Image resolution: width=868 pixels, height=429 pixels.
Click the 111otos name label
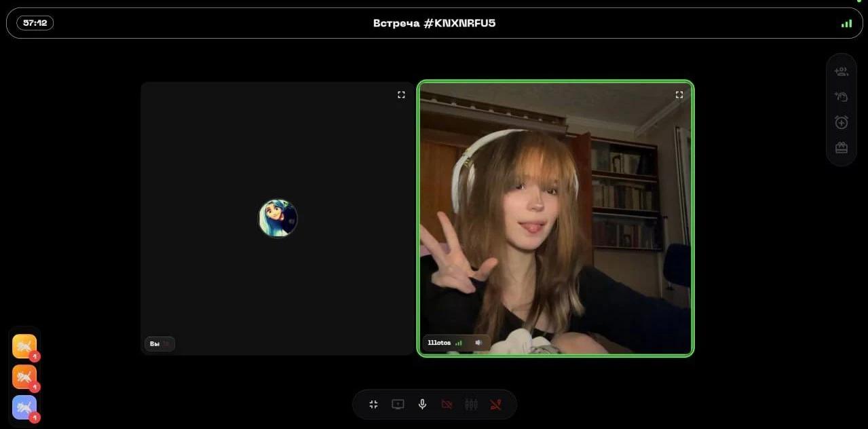[439, 343]
